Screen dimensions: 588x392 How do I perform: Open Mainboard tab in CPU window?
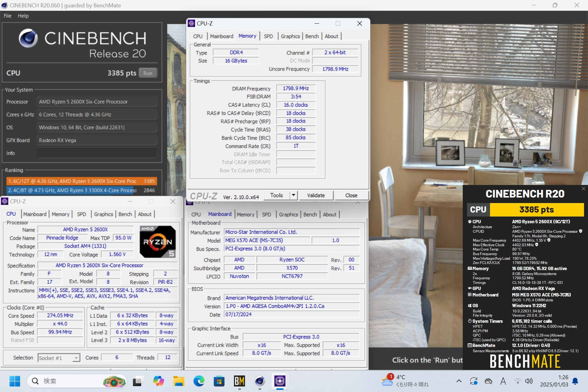point(35,214)
